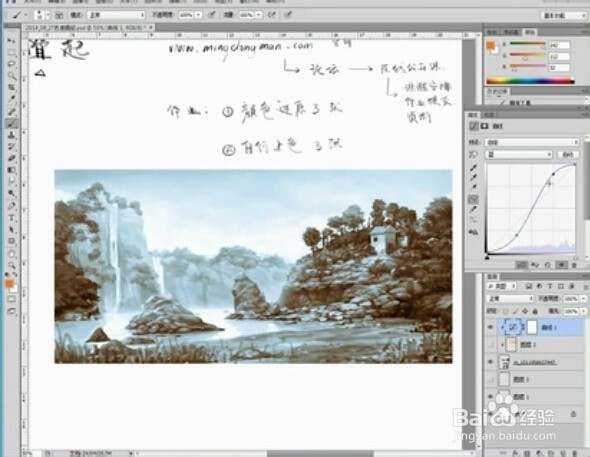
Task: Select the Blur tool
Action: 12,182
